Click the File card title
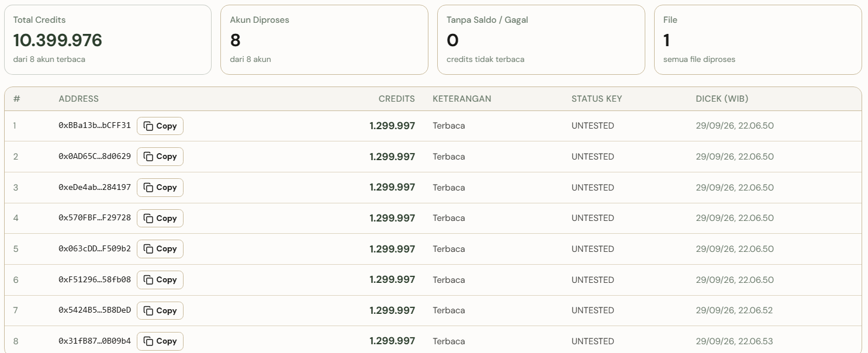The image size is (868, 353). pyautogui.click(x=670, y=20)
